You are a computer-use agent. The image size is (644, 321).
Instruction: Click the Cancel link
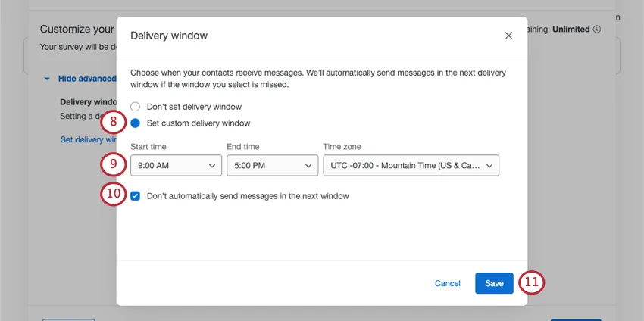(x=447, y=283)
